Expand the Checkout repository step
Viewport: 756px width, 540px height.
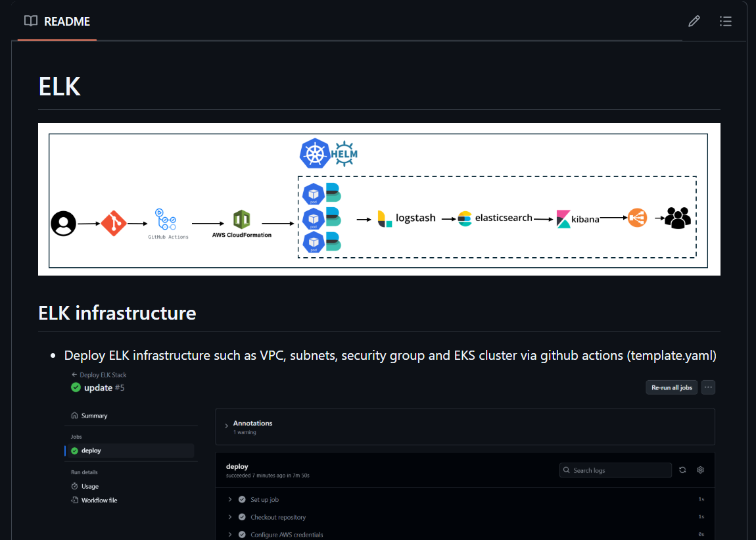[277, 517]
